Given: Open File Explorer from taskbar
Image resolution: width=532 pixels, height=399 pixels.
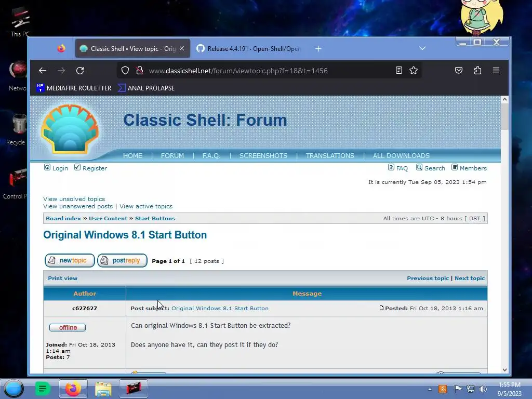Looking at the screenshot, I should click(x=103, y=389).
